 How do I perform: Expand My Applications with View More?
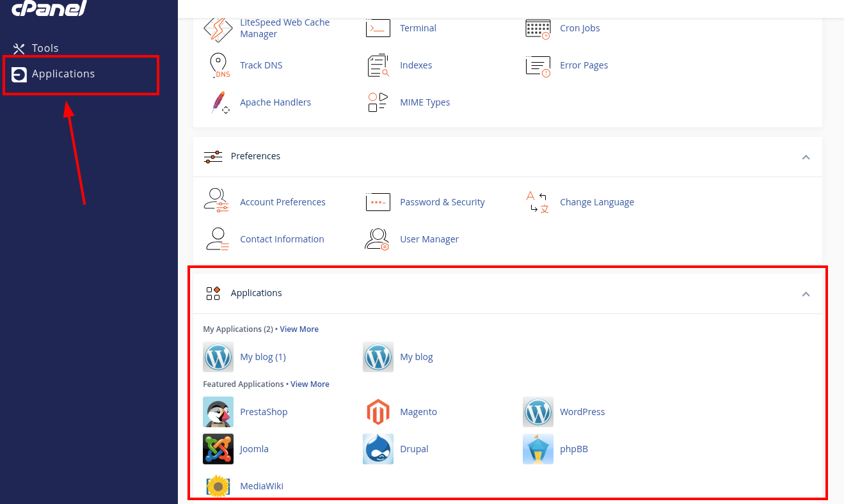tap(299, 329)
